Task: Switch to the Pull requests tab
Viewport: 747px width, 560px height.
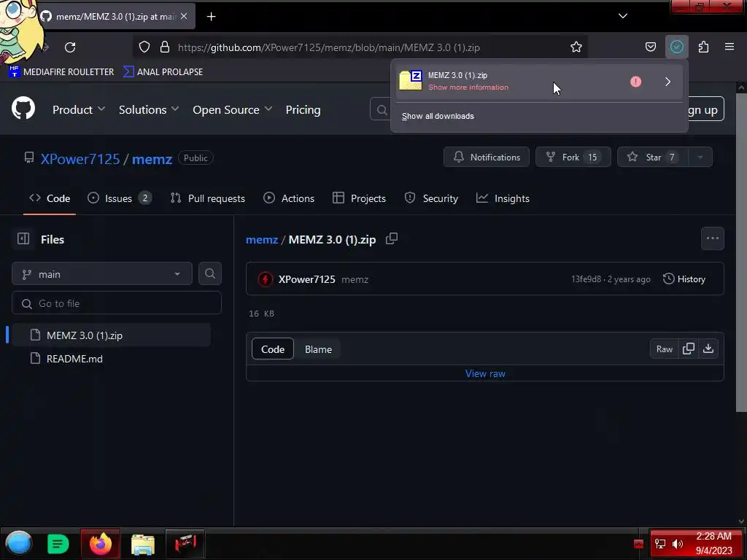Action: (208, 198)
